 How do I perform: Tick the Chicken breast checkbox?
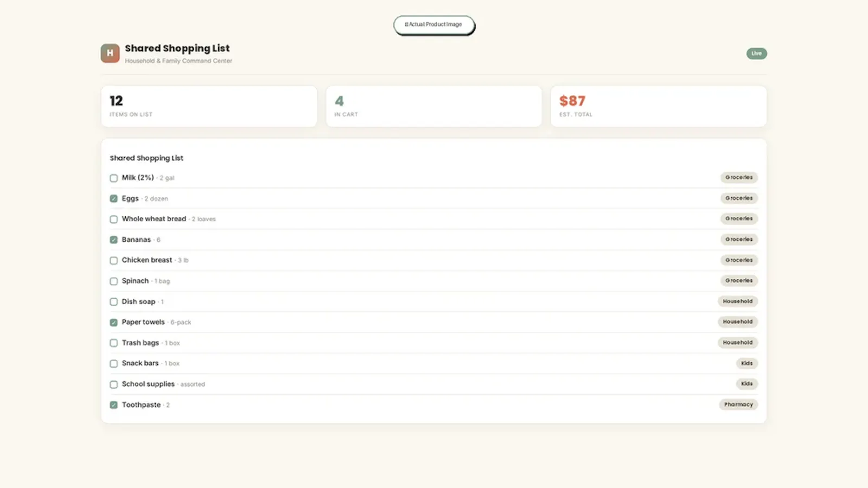(x=113, y=260)
